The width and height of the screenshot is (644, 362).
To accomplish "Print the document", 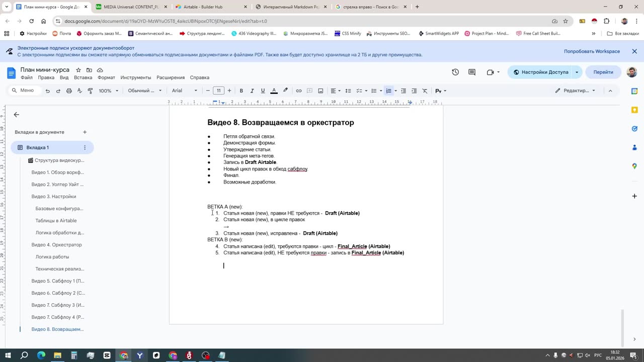I will pos(69,91).
